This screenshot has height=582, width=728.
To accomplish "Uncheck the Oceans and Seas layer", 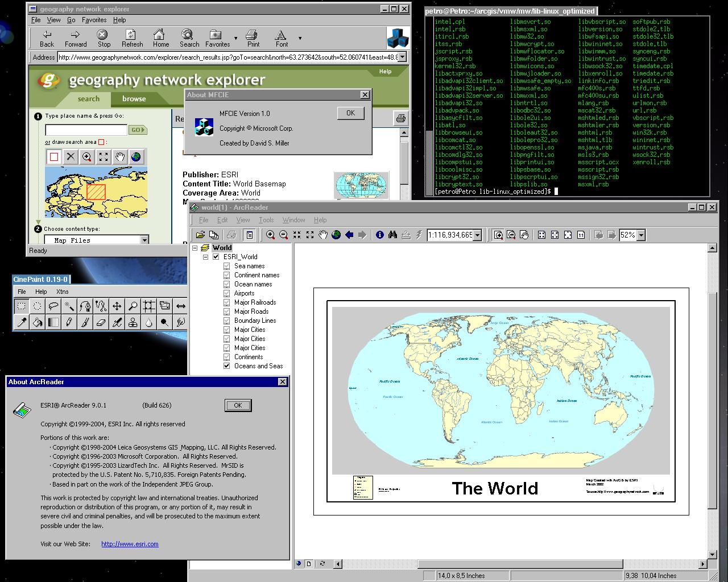I will pyautogui.click(x=227, y=366).
